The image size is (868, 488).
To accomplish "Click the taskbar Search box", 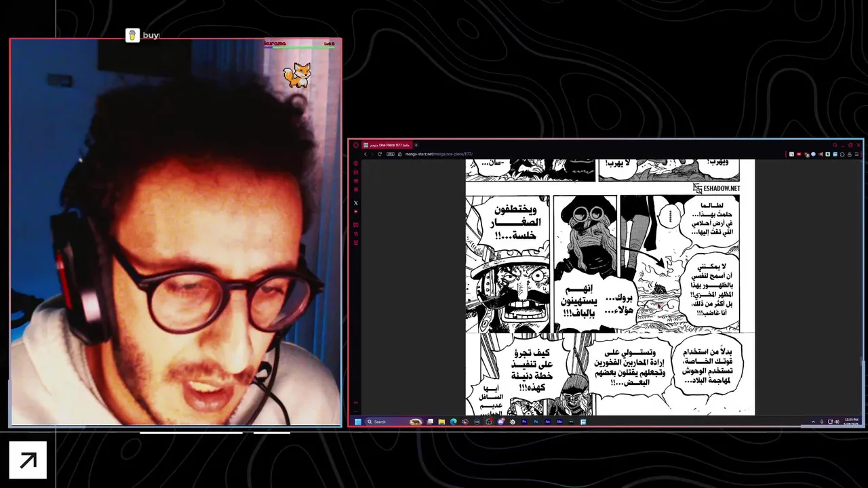I will click(x=393, y=422).
